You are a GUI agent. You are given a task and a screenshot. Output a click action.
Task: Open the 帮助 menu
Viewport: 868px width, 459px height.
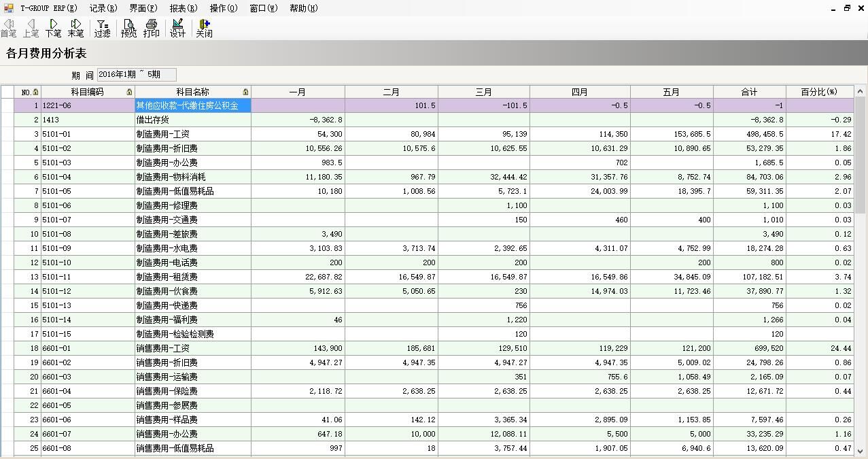(302, 8)
